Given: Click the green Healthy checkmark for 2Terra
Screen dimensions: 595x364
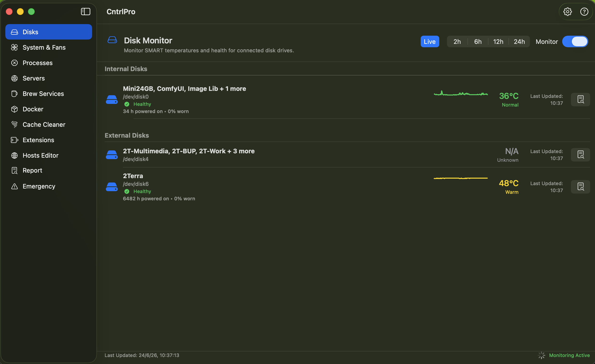Looking at the screenshot, I should [x=127, y=191].
